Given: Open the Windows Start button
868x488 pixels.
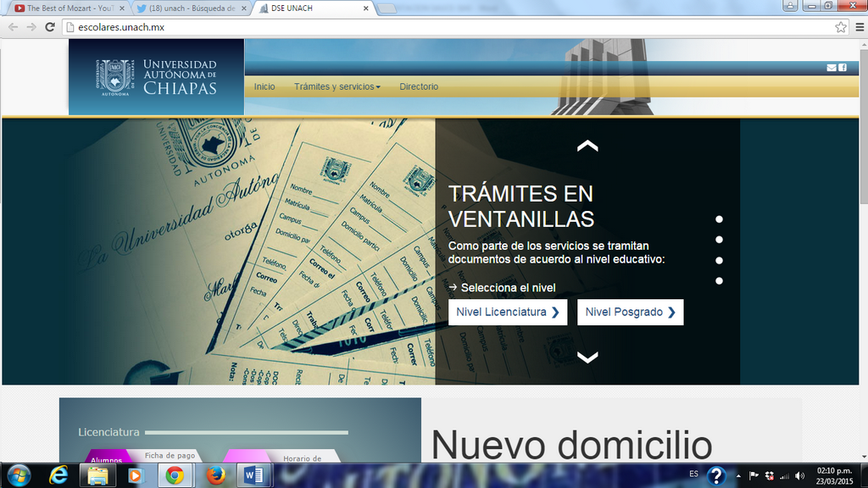Looking at the screenshot, I should point(19,476).
